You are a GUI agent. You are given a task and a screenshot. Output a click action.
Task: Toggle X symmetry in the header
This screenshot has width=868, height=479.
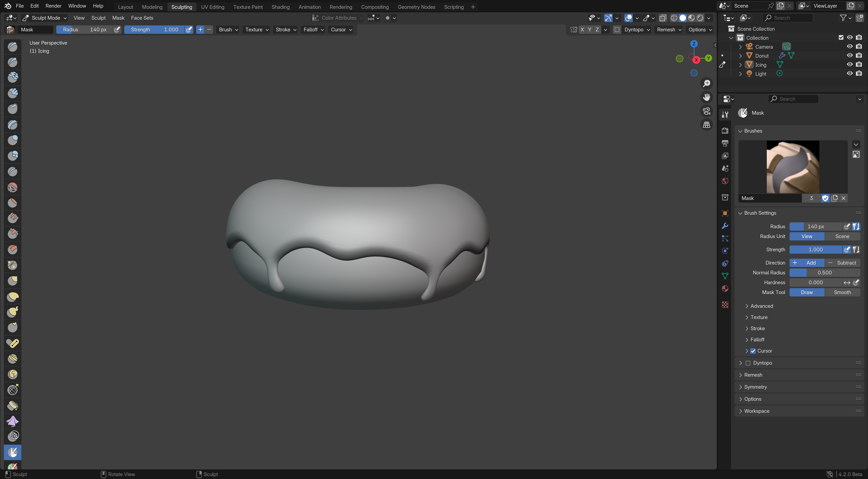click(x=582, y=30)
